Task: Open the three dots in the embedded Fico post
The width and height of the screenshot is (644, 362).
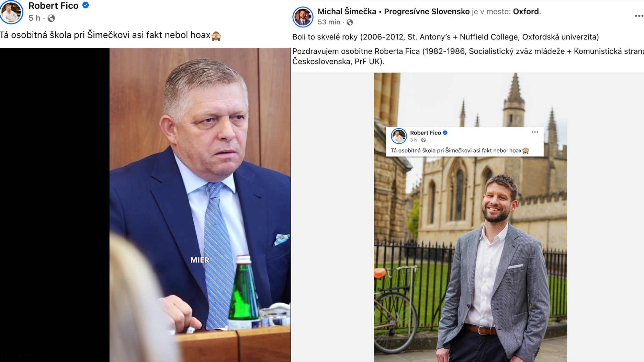Action: [x=535, y=132]
